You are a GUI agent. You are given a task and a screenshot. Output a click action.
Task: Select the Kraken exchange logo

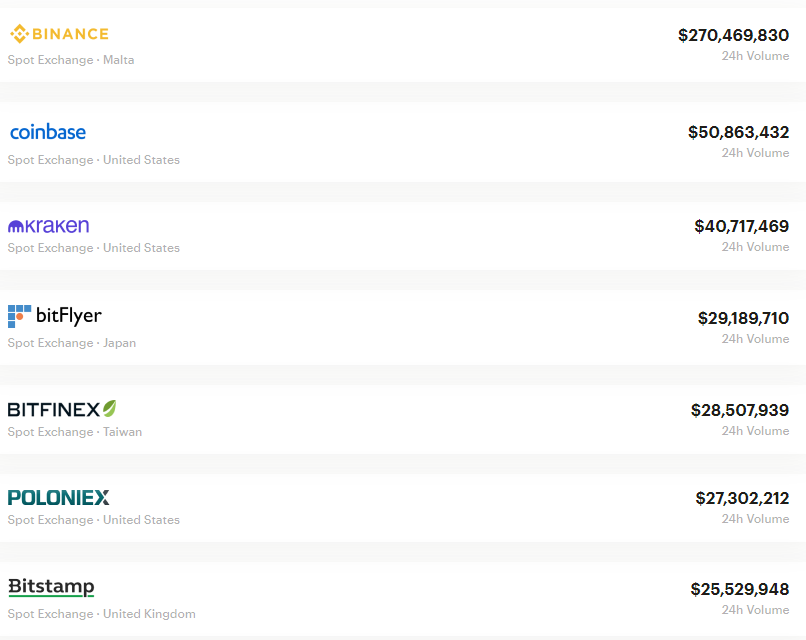click(x=49, y=226)
